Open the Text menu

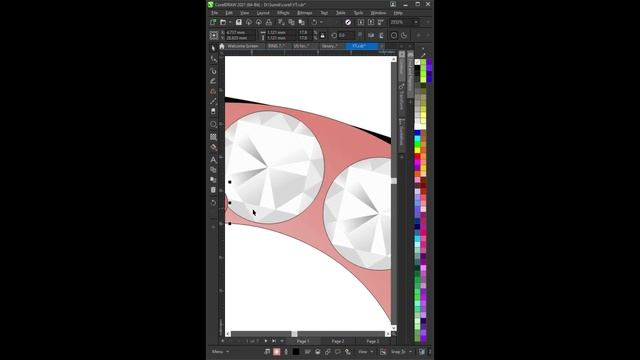(x=324, y=13)
